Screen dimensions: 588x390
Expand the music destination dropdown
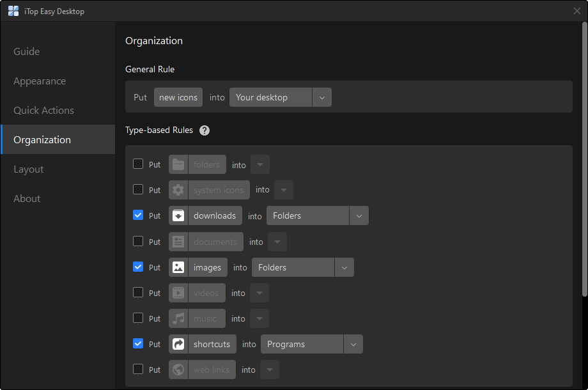tap(259, 318)
